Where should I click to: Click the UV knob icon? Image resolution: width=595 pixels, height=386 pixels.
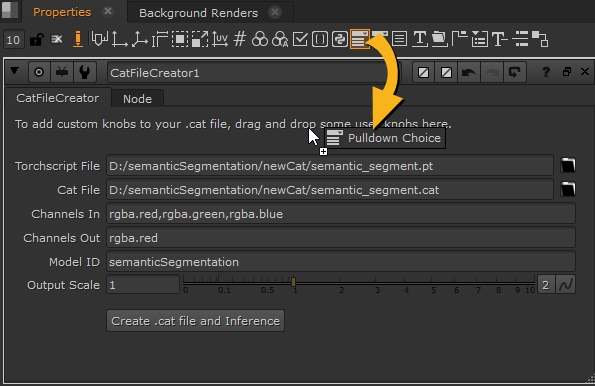coord(220,39)
